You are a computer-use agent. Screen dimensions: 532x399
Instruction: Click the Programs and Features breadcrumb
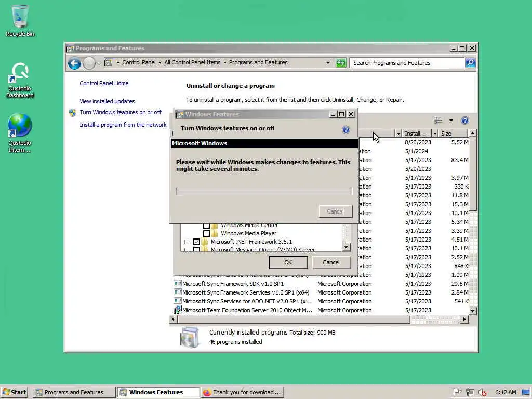coord(258,62)
